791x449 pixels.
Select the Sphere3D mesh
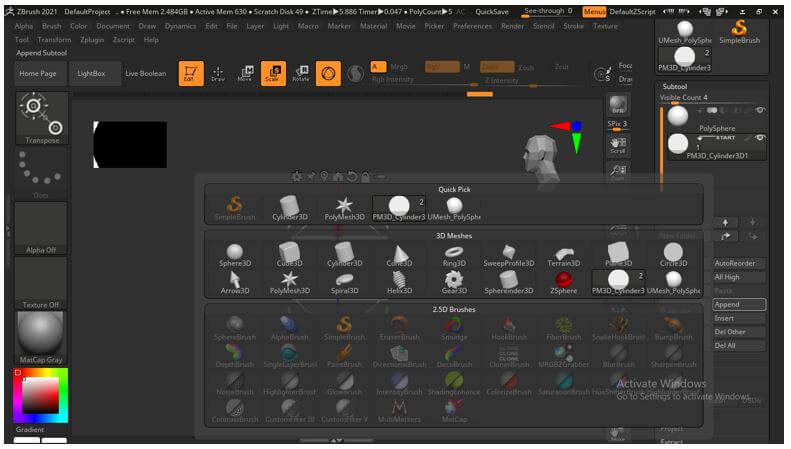click(x=235, y=255)
